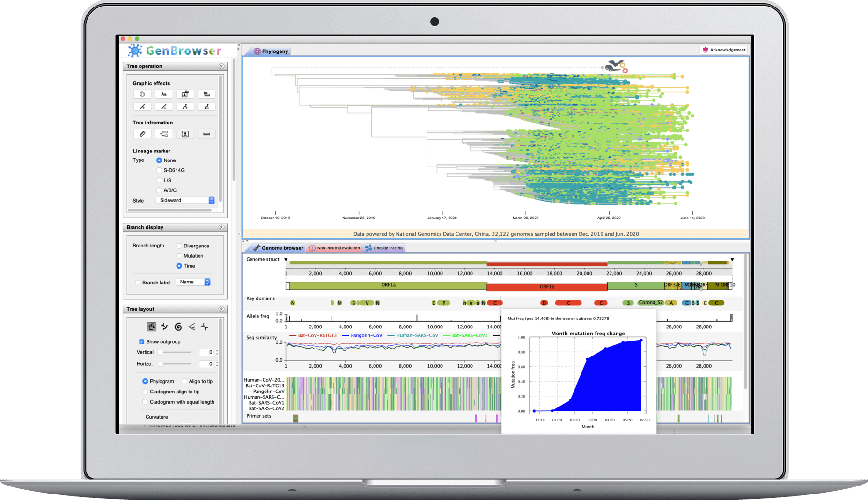Click the tree node structure information icon
The image size is (868, 501).
coord(164,134)
